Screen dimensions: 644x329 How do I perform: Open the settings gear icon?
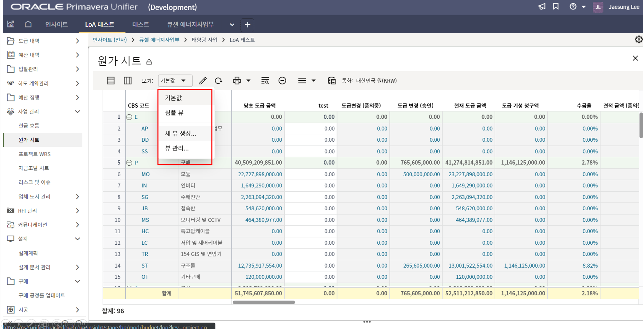[x=638, y=39]
